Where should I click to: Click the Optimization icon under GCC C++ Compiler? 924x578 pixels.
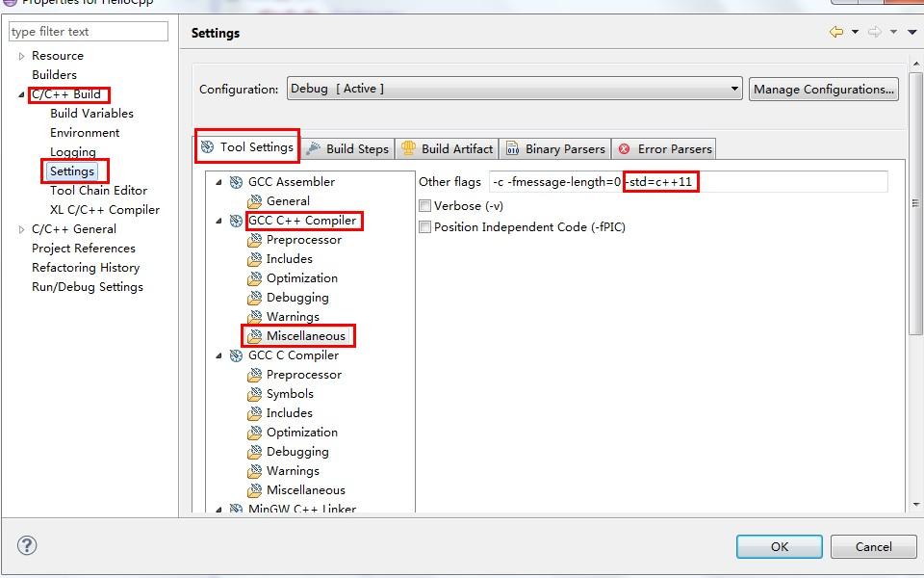point(254,278)
